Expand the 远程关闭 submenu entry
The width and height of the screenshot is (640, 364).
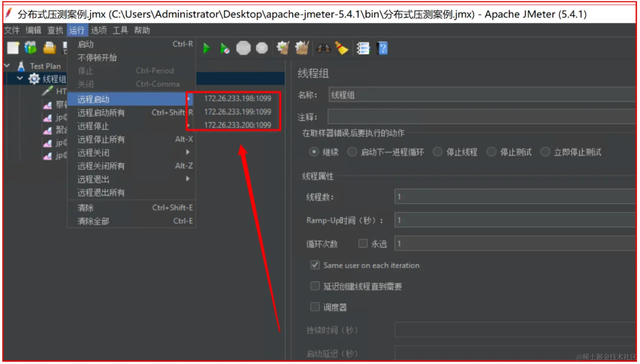click(132, 153)
